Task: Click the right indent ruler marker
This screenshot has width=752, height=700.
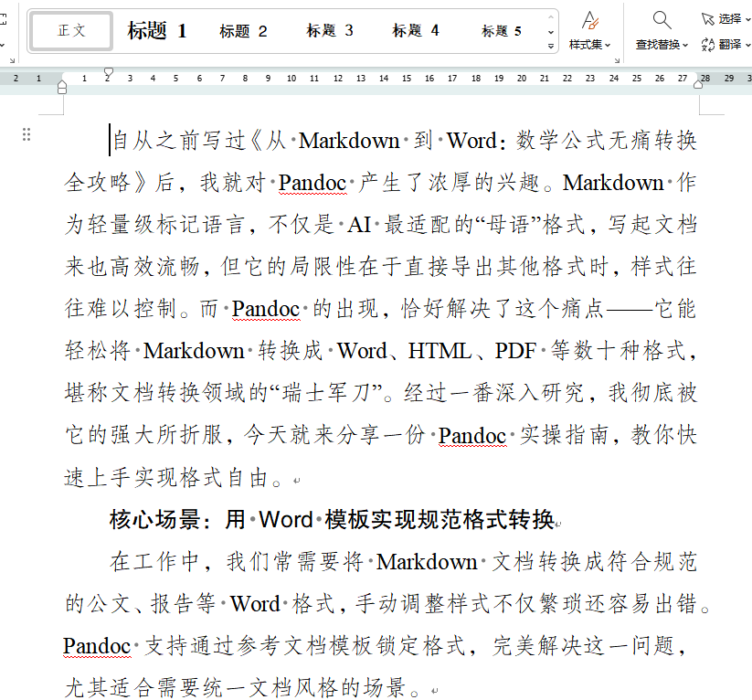Action: click(x=698, y=84)
